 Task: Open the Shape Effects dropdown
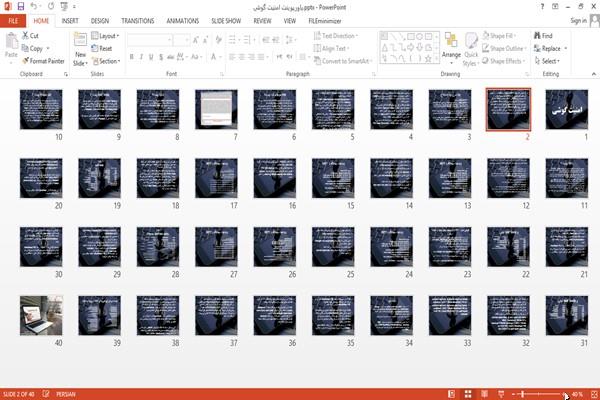tap(503, 61)
